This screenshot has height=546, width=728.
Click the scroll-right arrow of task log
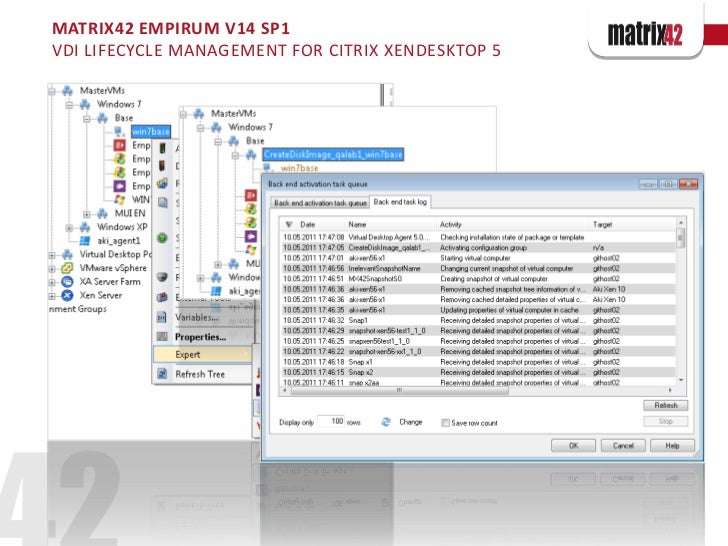tap(670, 390)
